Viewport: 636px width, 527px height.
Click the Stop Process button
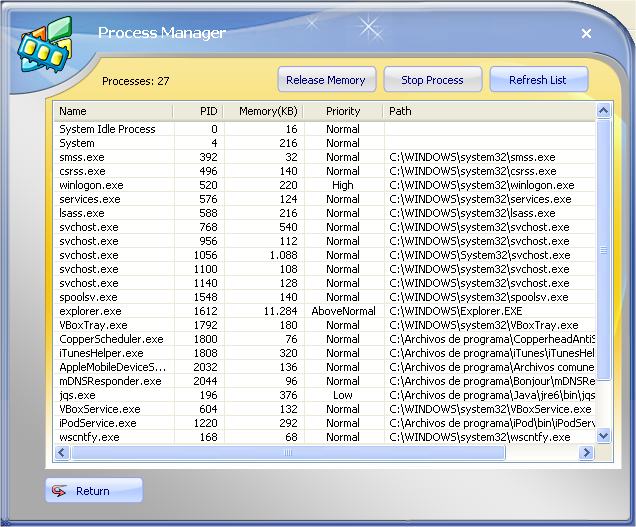[x=432, y=80]
